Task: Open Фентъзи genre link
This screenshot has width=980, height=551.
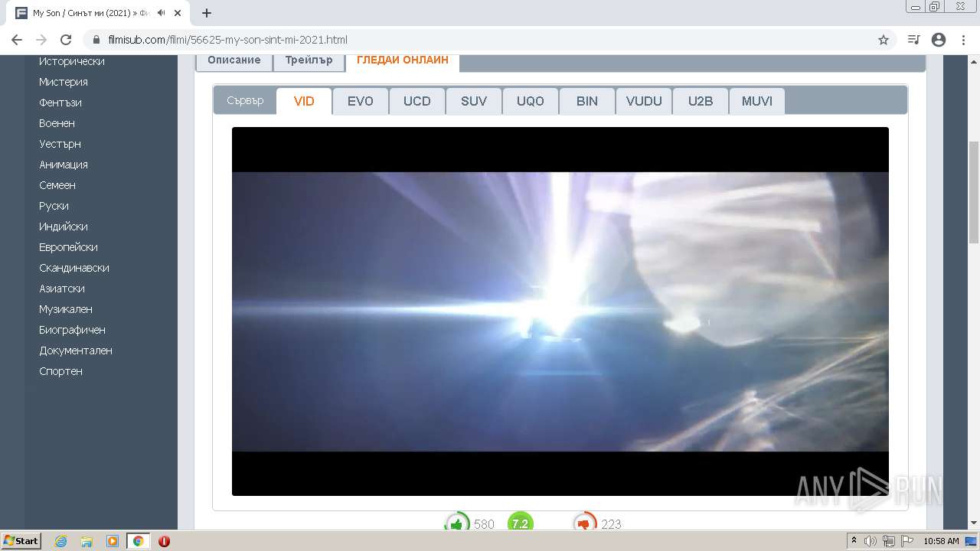Action: 60,103
